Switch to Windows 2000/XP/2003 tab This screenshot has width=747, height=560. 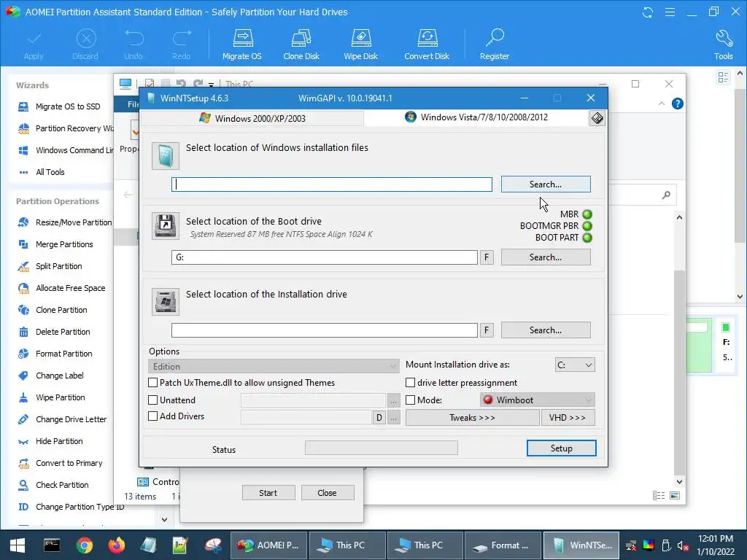click(x=252, y=118)
